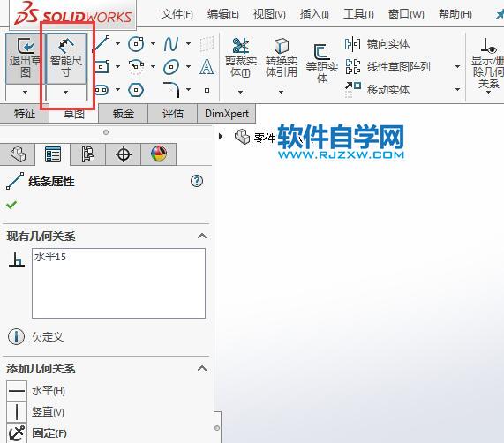Select relation 水平15 in list
The height and width of the screenshot is (443, 504).
50,257
